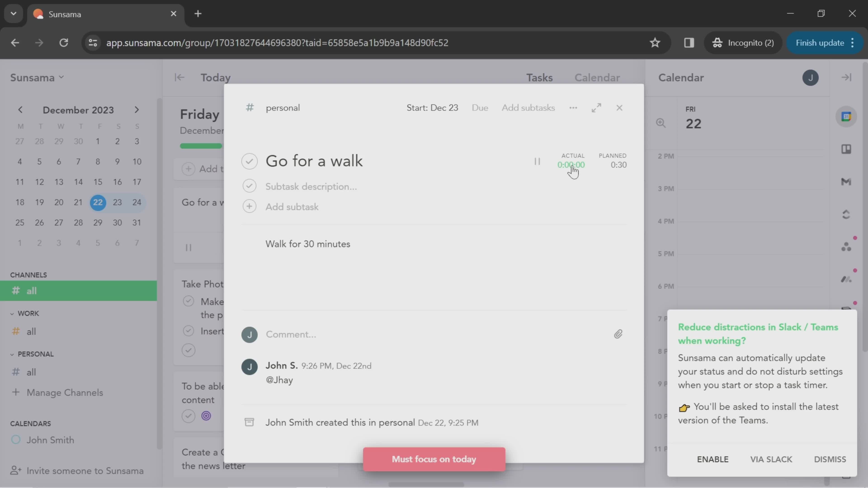The image size is (868, 488).
Task: Open the Trello integration icon
Action: pyautogui.click(x=847, y=149)
